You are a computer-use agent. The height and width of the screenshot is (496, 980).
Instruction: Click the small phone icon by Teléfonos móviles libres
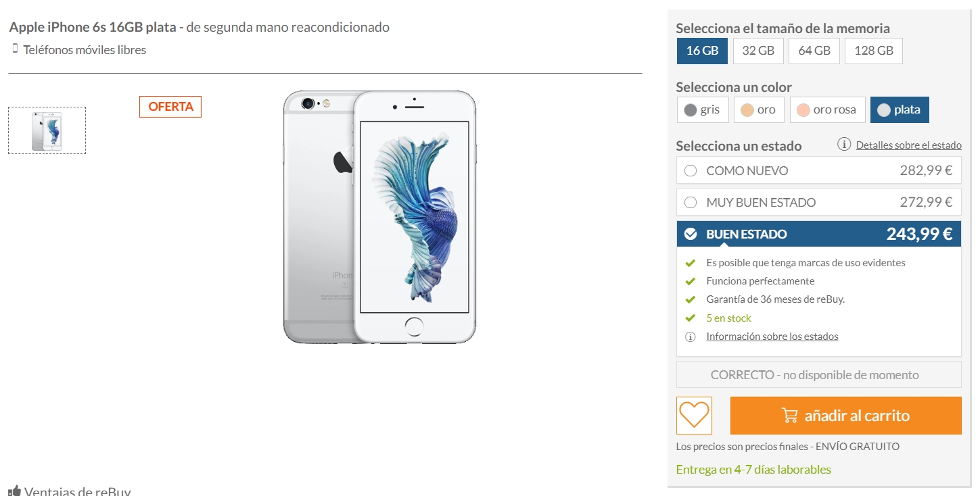15,49
